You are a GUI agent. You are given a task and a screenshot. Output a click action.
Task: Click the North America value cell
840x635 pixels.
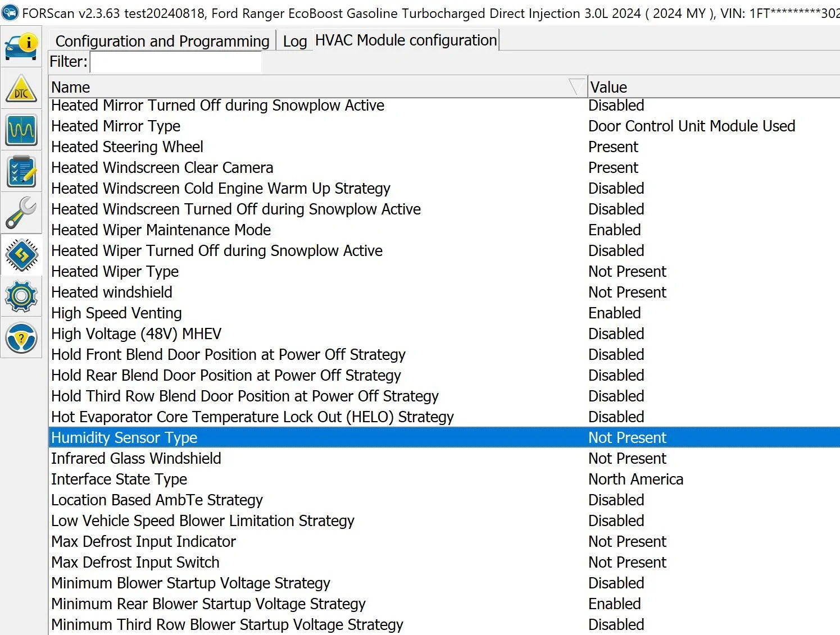coord(635,479)
